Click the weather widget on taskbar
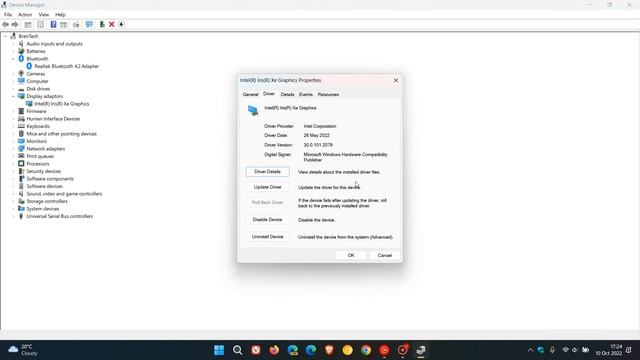Screen dimensions: 640x360 (23, 350)
